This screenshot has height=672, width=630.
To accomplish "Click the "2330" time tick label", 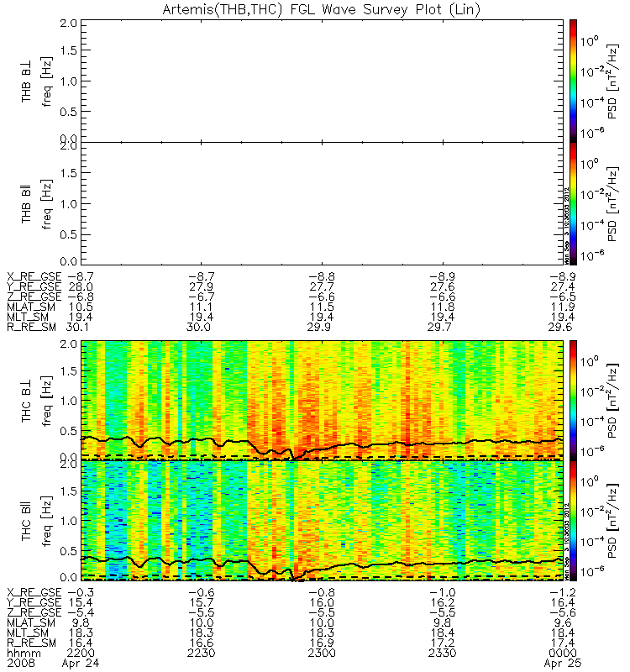I will click(x=443, y=654).
